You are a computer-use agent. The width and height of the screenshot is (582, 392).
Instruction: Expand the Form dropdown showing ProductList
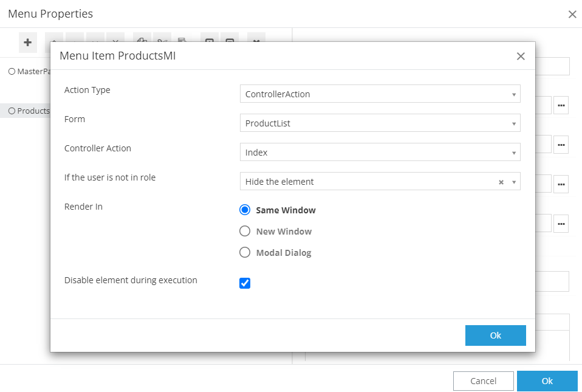click(x=380, y=123)
